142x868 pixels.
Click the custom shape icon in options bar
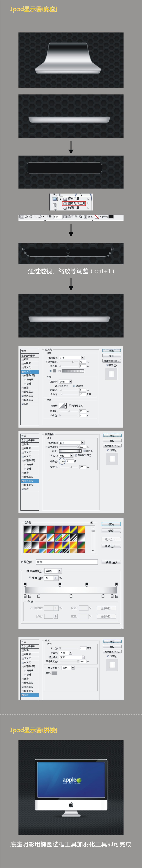pos(40,217)
